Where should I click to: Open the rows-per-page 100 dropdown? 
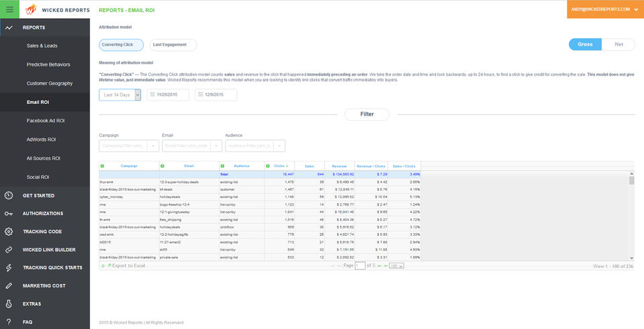coord(396,266)
